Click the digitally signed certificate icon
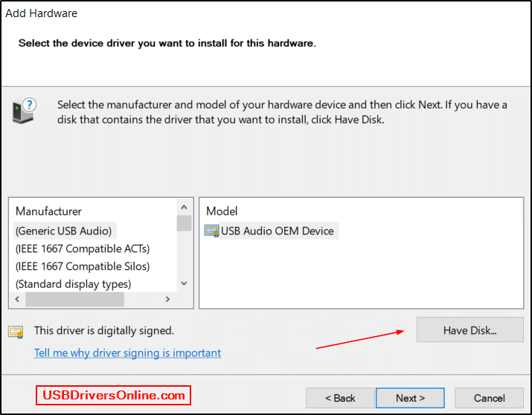 click(x=16, y=332)
